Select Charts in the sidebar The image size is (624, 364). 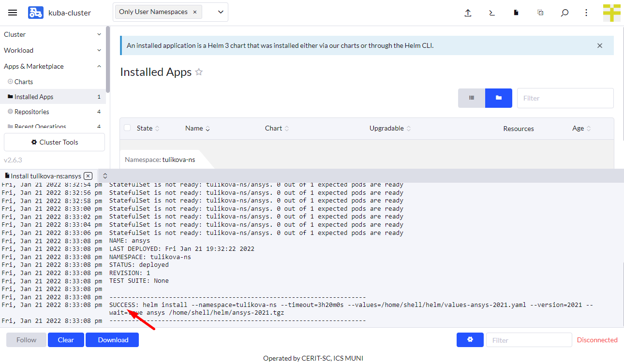(x=24, y=82)
